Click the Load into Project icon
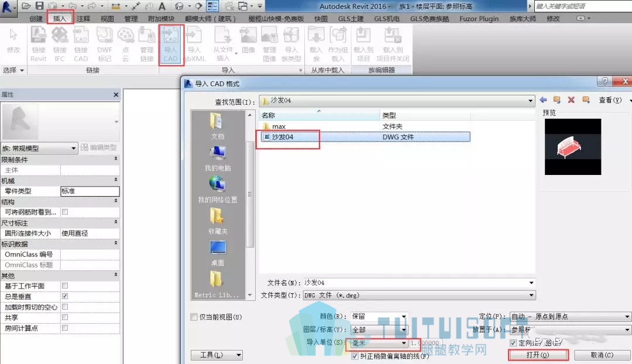This screenshot has width=632, height=364. tap(363, 43)
